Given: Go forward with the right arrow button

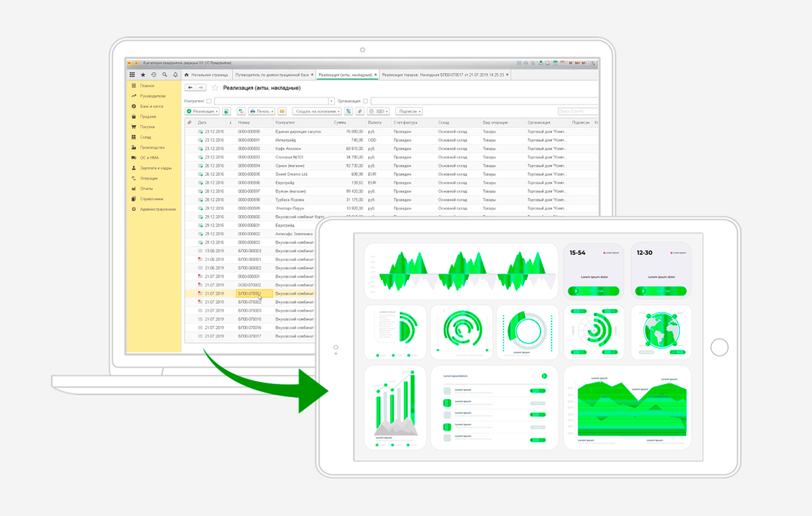Looking at the screenshot, I should 200,88.
